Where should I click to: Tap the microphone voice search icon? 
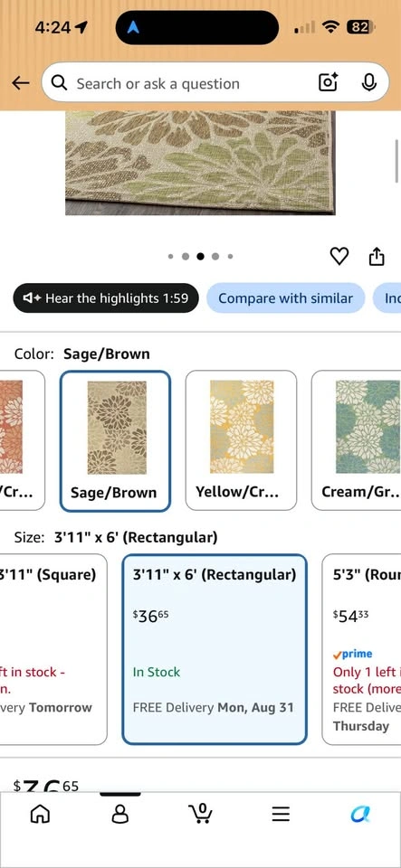(369, 82)
